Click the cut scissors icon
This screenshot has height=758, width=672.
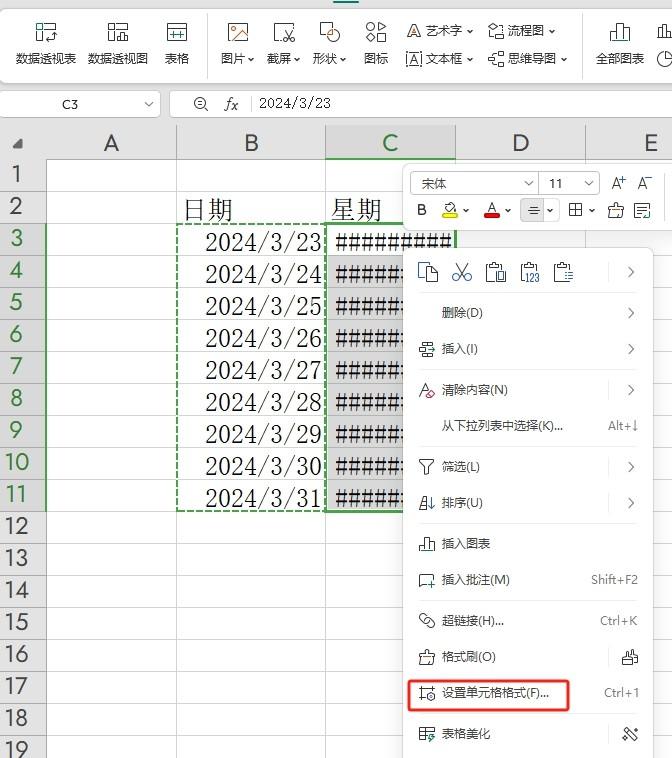point(462,272)
